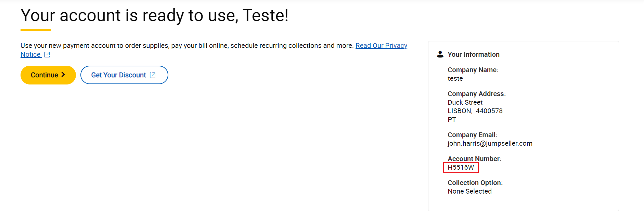The width and height of the screenshot is (644, 223).
Task: Click the external link icon after Notice
Action: pyautogui.click(x=47, y=55)
